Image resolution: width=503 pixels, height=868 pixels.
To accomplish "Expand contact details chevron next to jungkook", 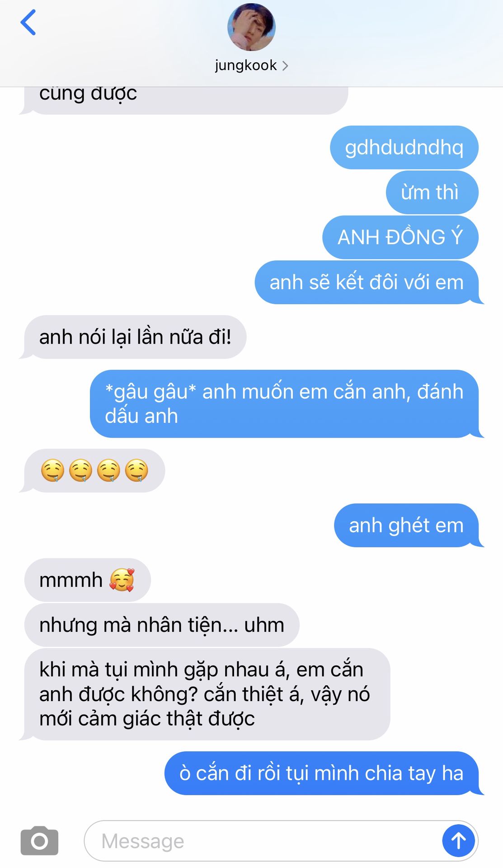I will click(285, 66).
